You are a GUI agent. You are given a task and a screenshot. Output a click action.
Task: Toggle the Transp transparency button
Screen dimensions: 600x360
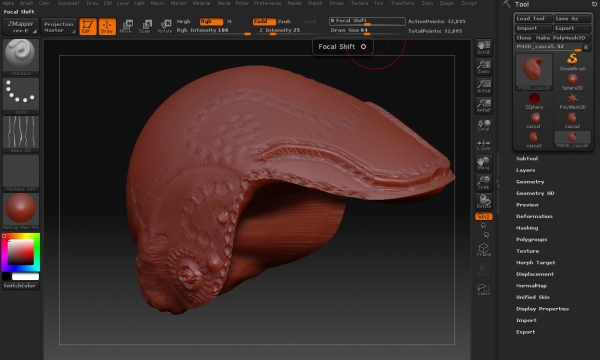[x=484, y=269]
